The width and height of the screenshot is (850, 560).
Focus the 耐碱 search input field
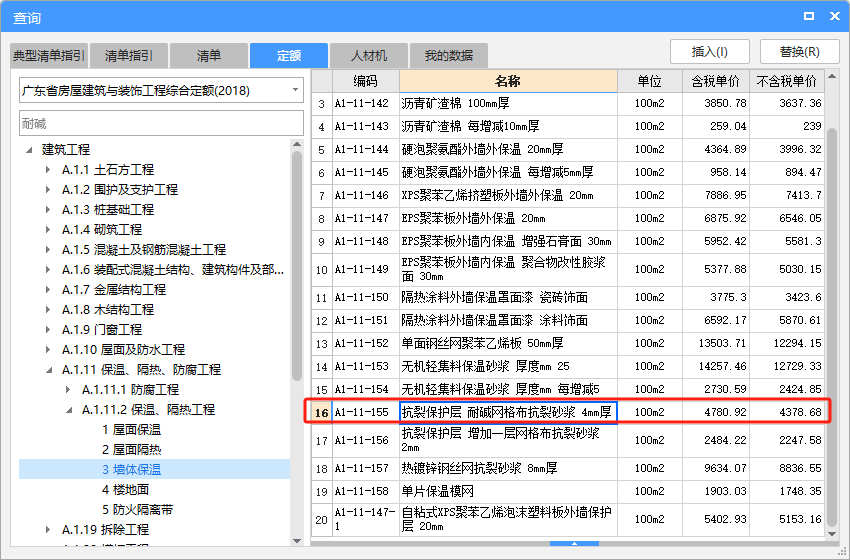coord(161,123)
